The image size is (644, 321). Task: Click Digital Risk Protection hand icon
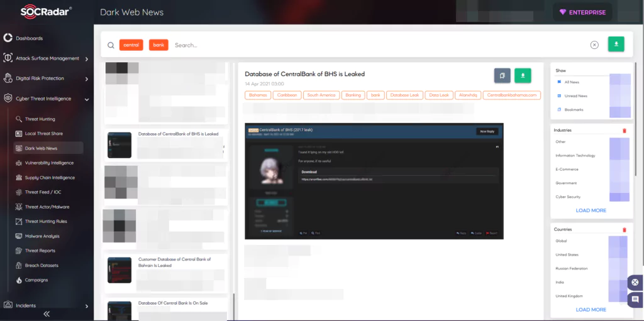8,78
